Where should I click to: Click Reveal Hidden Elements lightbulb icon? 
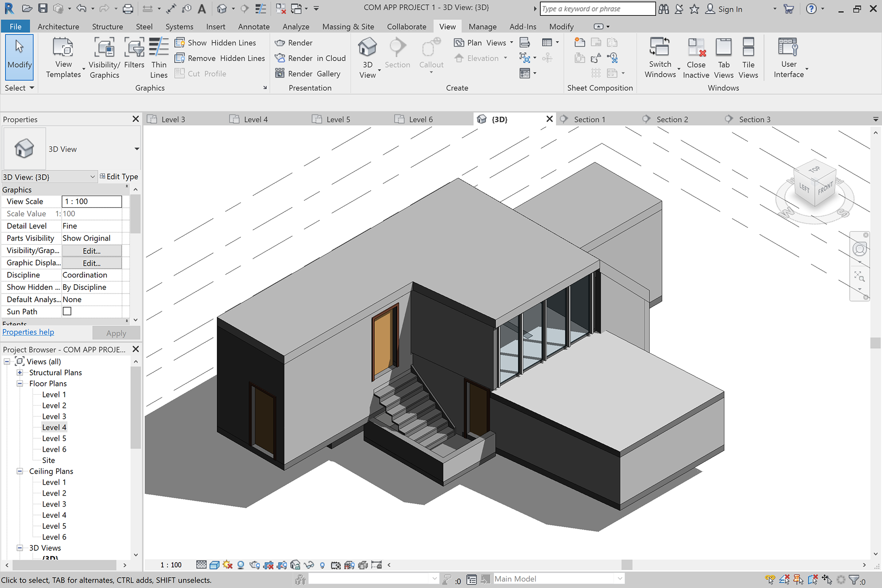pyautogui.click(x=322, y=565)
